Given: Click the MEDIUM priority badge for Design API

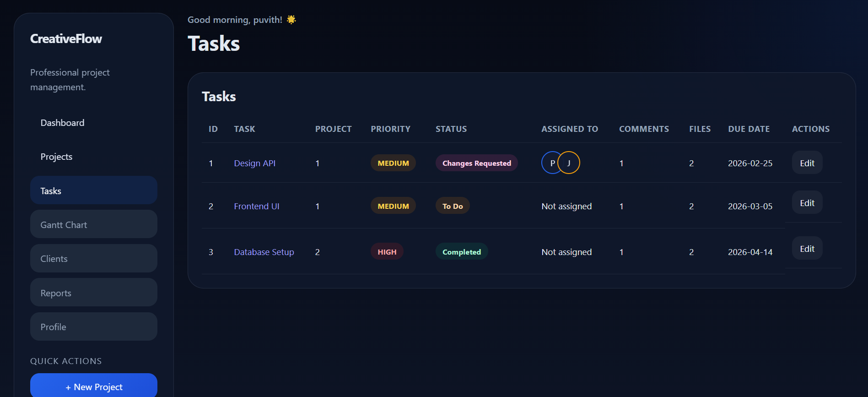Looking at the screenshot, I should pyautogui.click(x=393, y=163).
